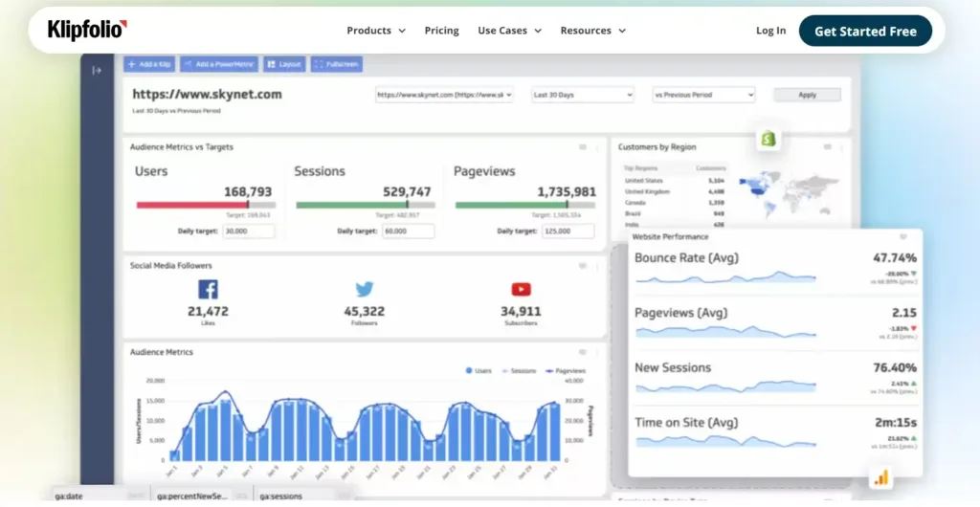Image resolution: width=980 pixels, height=507 pixels.
Task: Click the 2.15 Pageviews average value
Action: 904,313
